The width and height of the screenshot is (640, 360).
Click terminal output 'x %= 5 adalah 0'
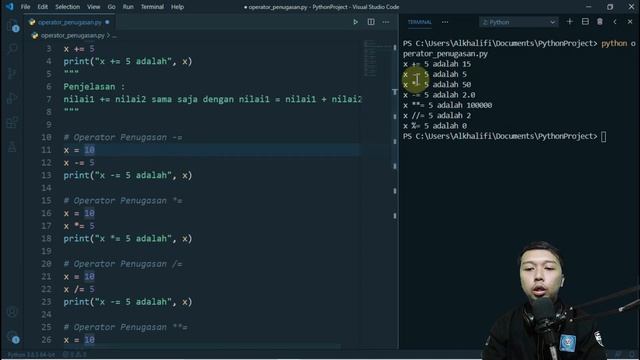pyautogui.click(x=435, y=126)
